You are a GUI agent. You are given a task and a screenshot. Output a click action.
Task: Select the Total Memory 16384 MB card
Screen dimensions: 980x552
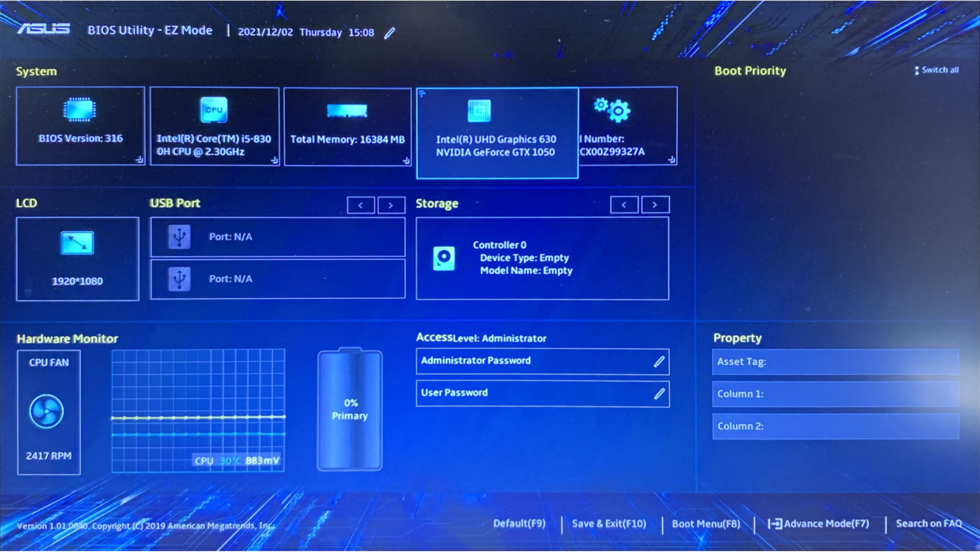click(x=347, y=127)
